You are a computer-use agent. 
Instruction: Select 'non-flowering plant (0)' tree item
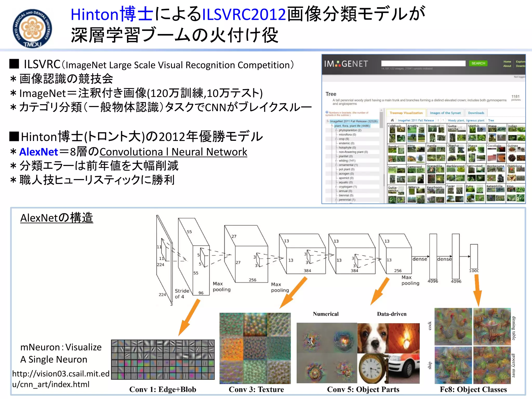[x=353, y=152]
